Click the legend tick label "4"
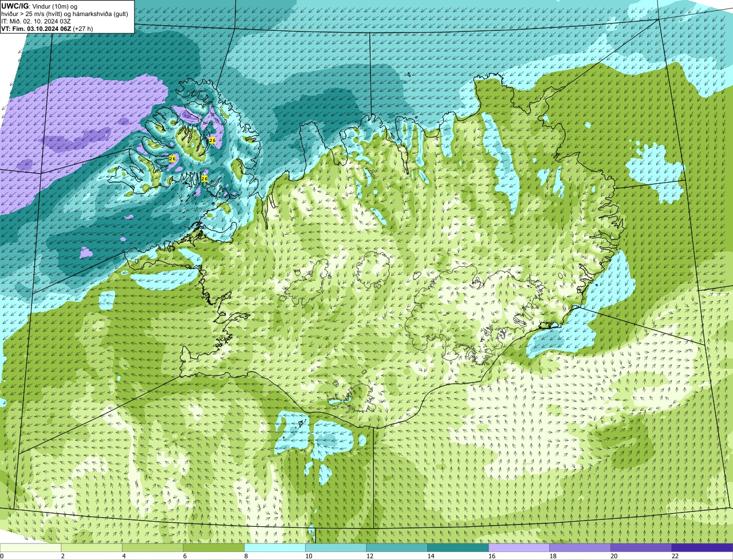Image resolution: width=733 pixels, height=560 pixels. [x=124, y=556]
